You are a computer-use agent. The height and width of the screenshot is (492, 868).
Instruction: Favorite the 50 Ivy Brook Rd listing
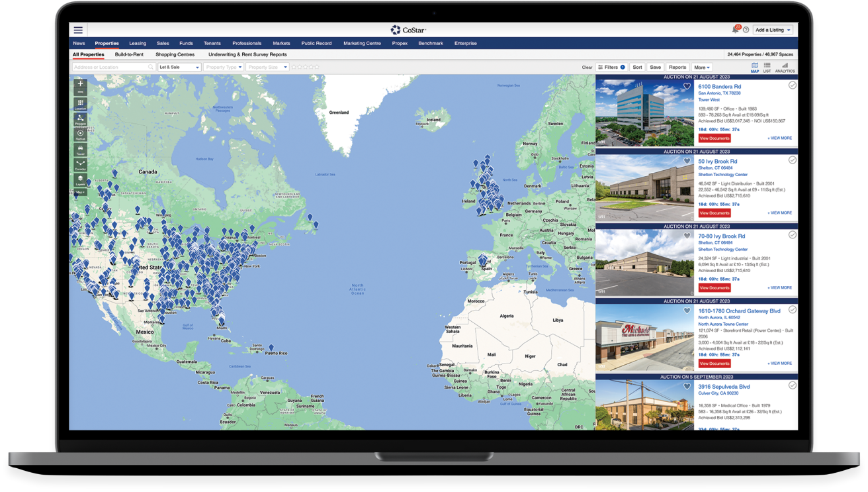click(x=687, y=162)
